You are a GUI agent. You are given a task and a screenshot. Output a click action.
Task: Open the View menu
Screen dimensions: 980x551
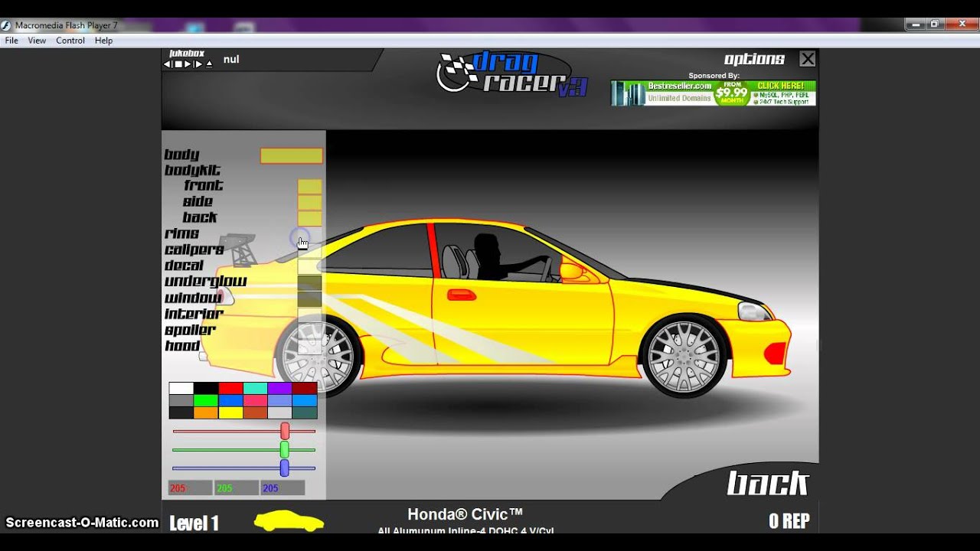pos(37,41)
